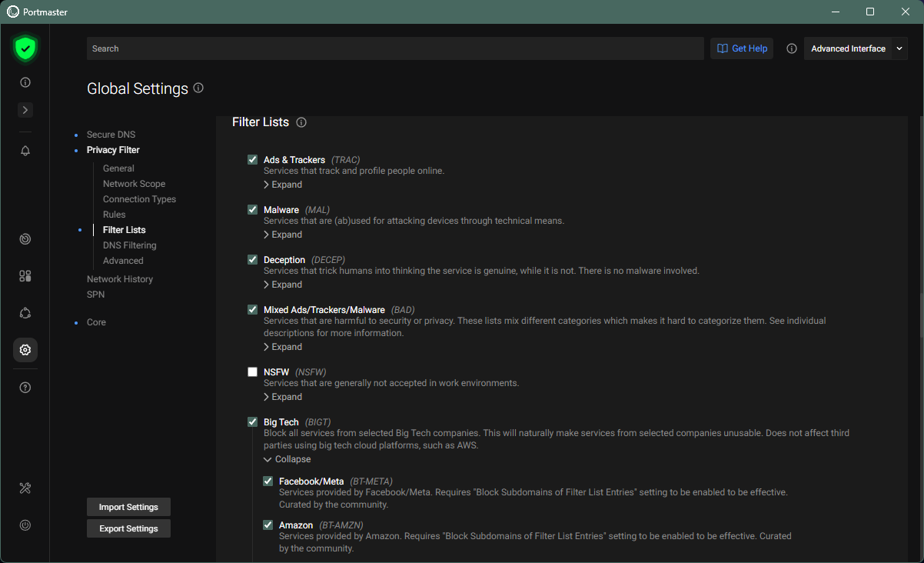This screenshot has height=563, width=924.
Task: Open the dashboard info icon in sidebar
Action: tap(25, 82)
